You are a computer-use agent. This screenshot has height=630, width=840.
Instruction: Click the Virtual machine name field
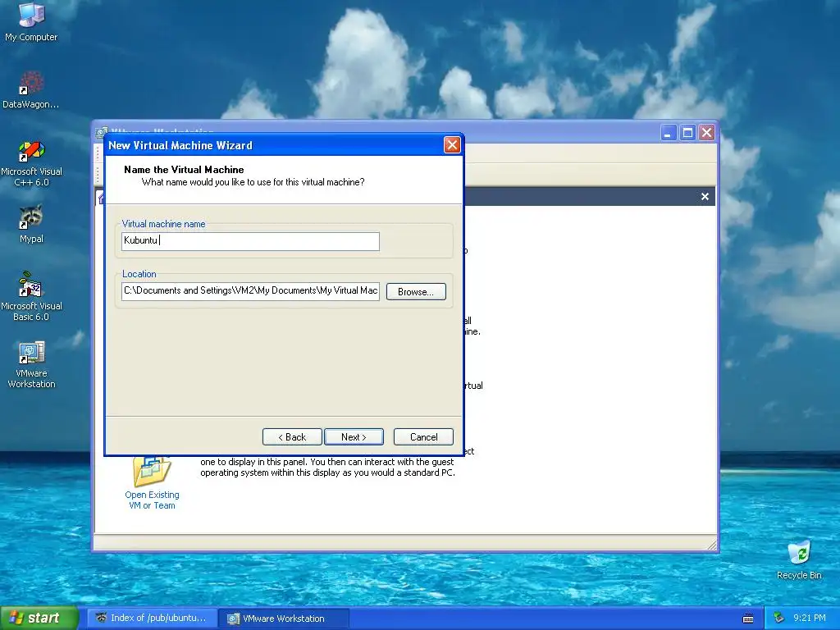pos(250,241)
